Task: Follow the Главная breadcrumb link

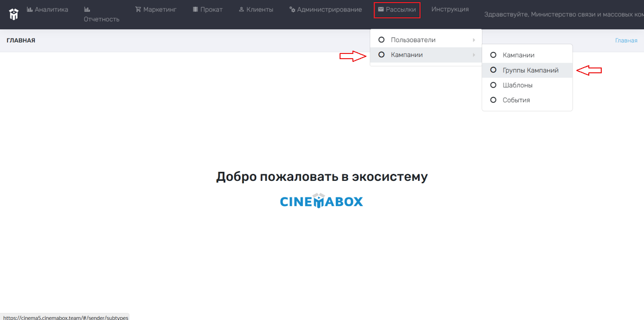Action: click(x=626, y=40)
